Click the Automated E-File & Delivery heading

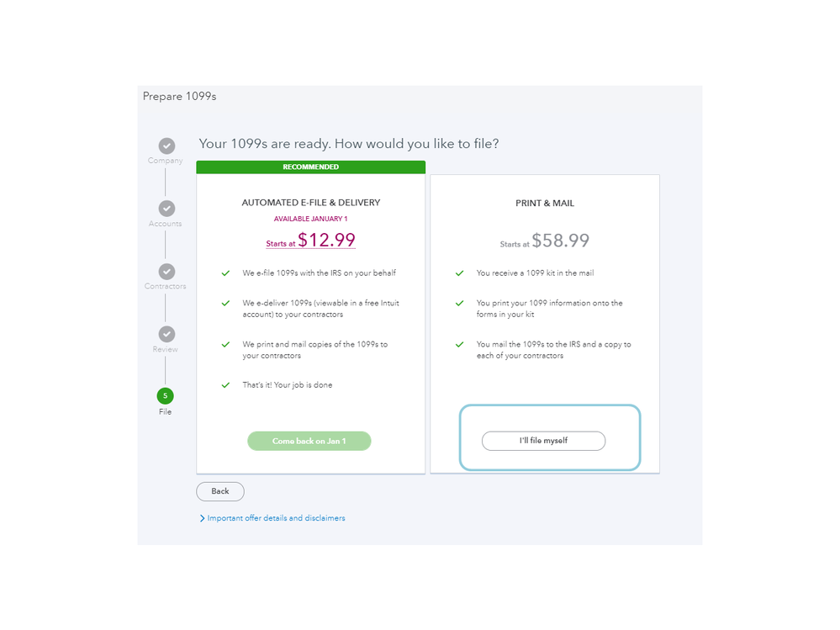click(311, 203)
